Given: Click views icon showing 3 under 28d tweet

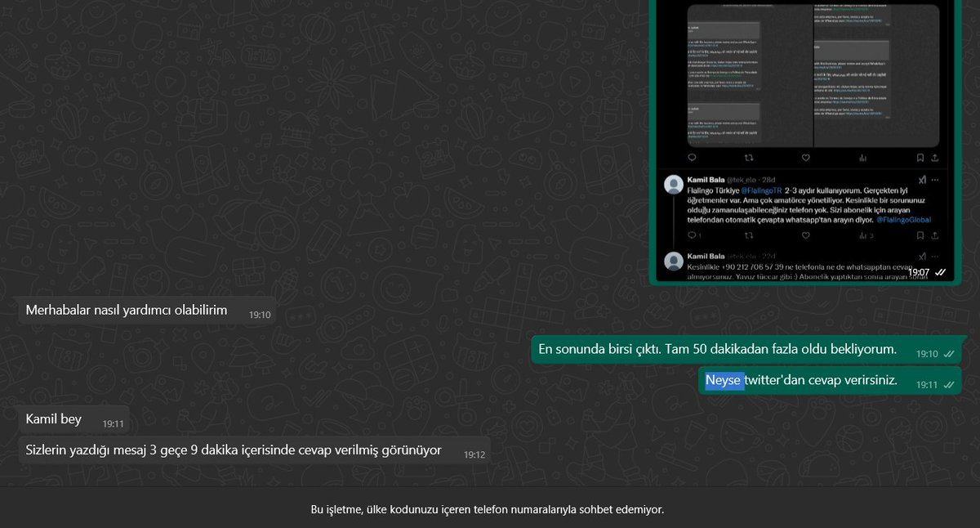Looking at the screenshot, I should tap(866, 235).
